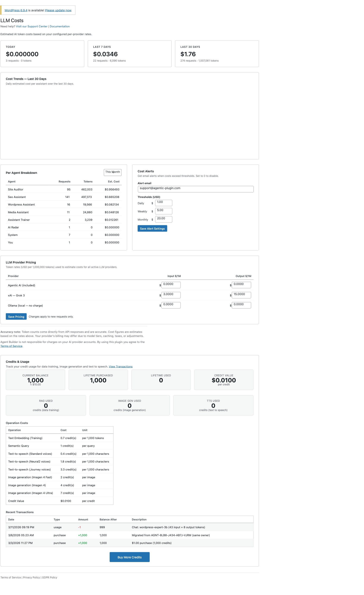Edit Agentic AI input rate field
Viewport: 364px width, 595px height.
tap(170, 285)
